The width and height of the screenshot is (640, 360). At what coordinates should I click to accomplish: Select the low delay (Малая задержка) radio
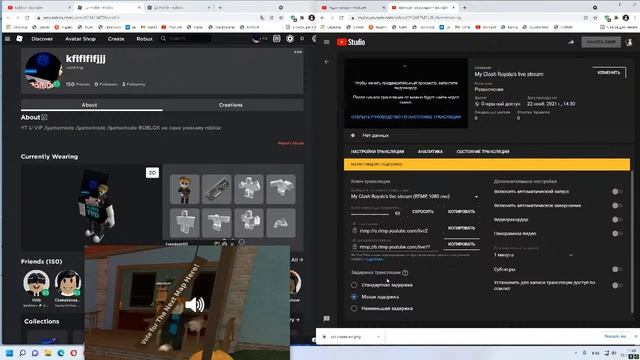pos(354,297)
